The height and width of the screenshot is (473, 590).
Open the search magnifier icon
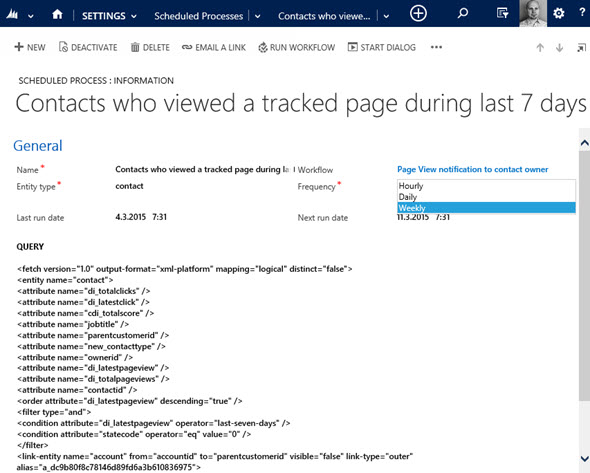462,14
